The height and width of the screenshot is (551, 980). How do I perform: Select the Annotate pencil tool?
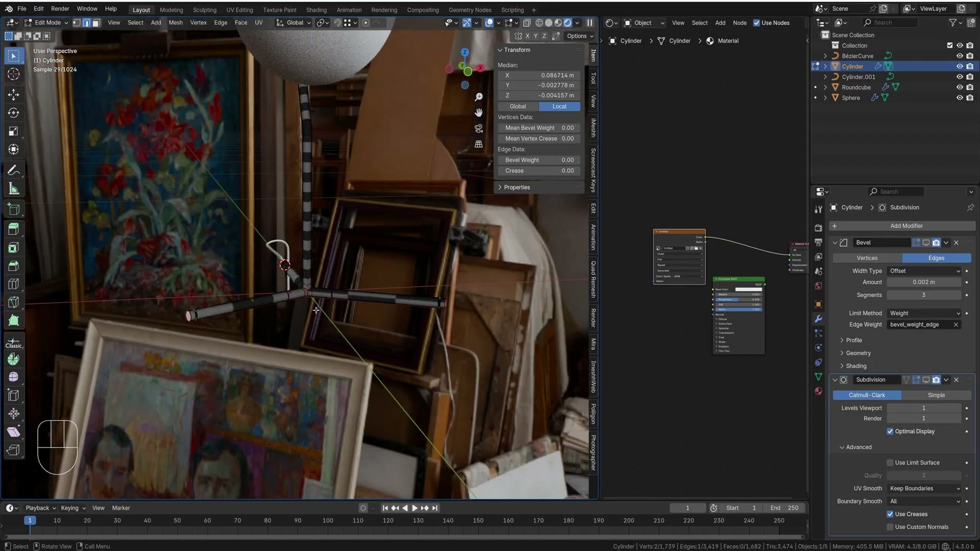tap(14, 170)
